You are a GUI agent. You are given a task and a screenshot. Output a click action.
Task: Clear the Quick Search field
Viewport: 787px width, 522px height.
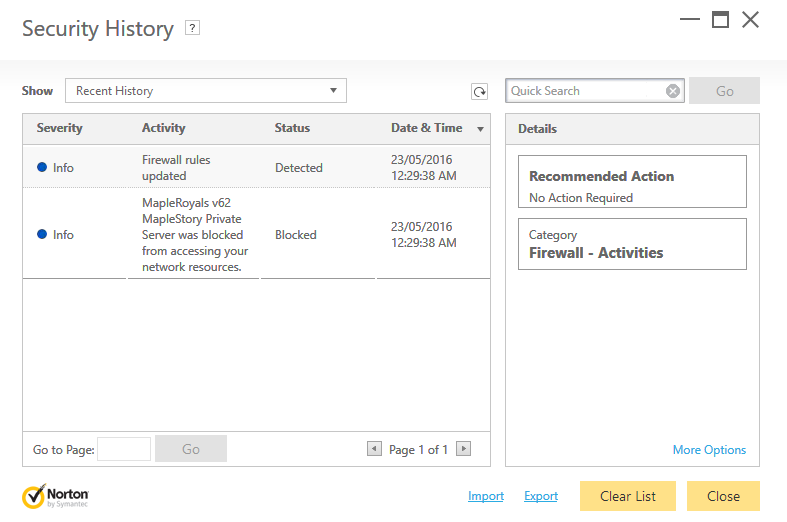click(673, 91)
